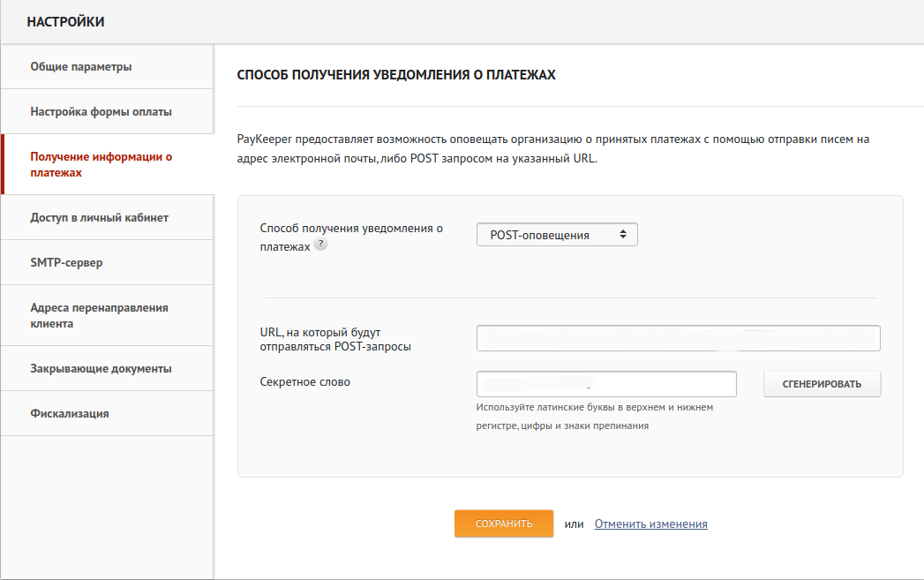Navigate to Адреса перенаправления клиента

(99, 316)
